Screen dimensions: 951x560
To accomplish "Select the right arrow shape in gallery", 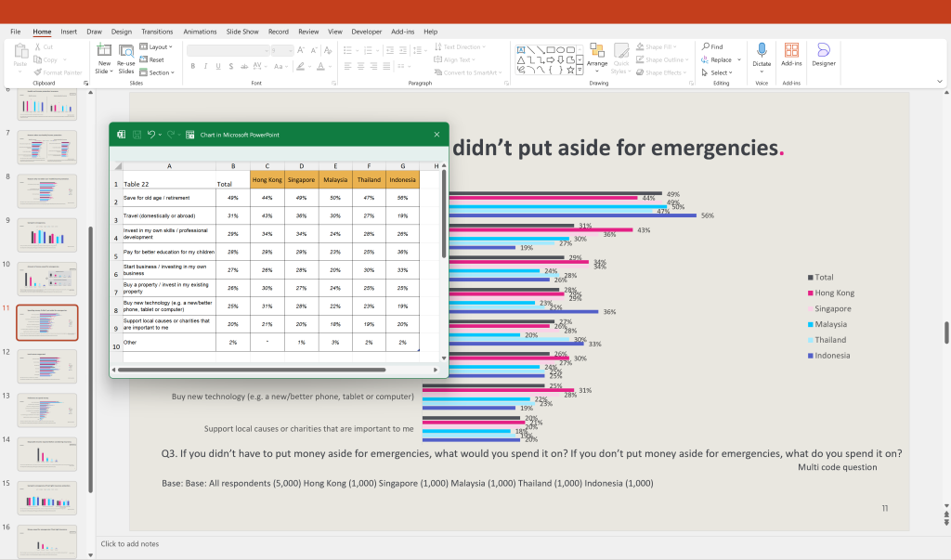I will point(550,59).
